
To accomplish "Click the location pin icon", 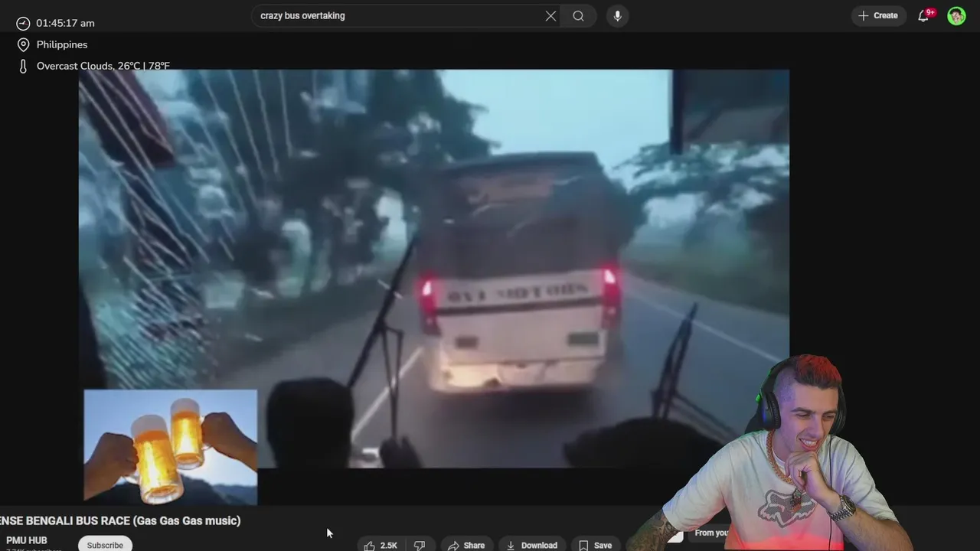I will [23, 45].
